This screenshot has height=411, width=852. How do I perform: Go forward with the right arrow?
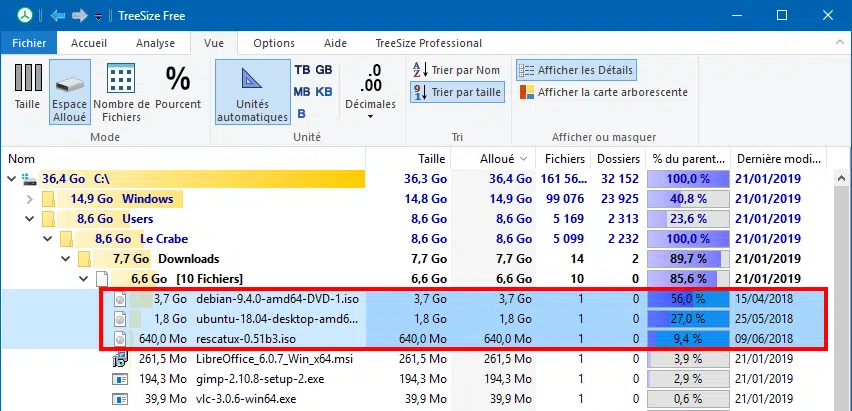pos(80,15)
